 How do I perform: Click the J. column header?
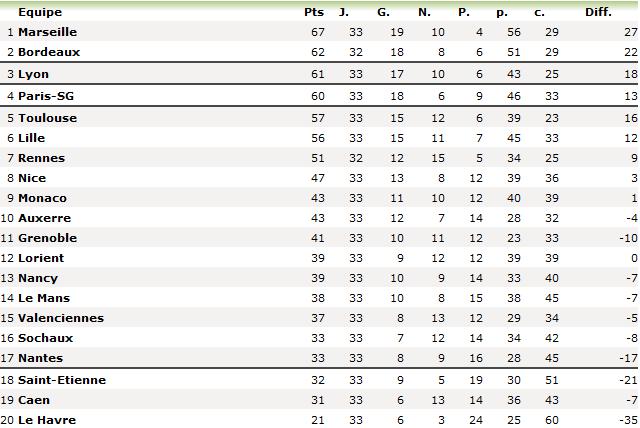(344, 12)
